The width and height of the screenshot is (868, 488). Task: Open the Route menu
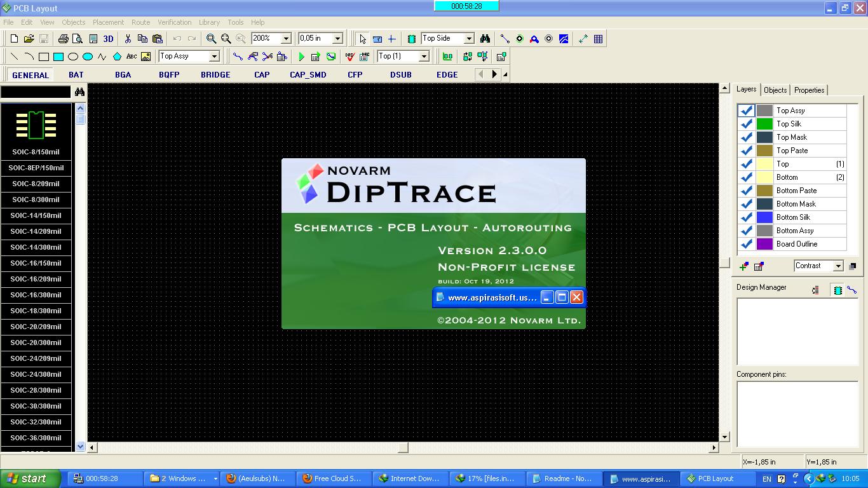tap(140, 22)
